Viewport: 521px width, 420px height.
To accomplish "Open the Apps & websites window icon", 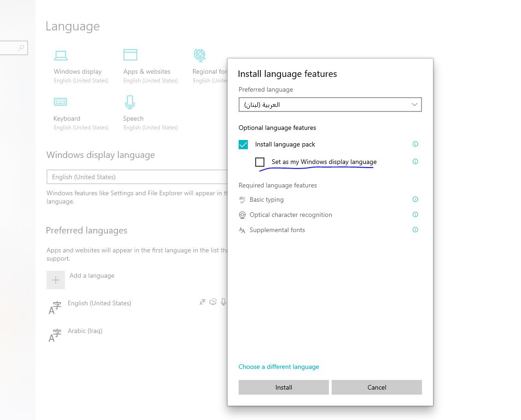I will [x=130, y=55].
